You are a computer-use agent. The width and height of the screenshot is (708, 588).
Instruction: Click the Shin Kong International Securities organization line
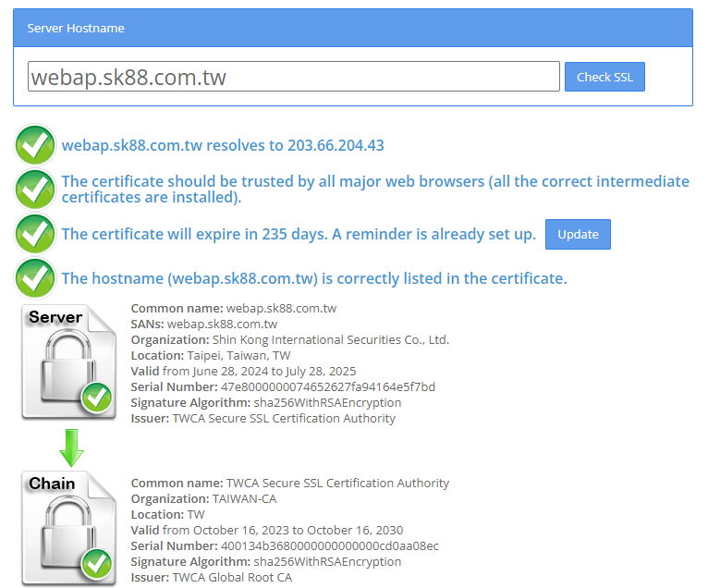pyautogui.click(x=290, y=339)
